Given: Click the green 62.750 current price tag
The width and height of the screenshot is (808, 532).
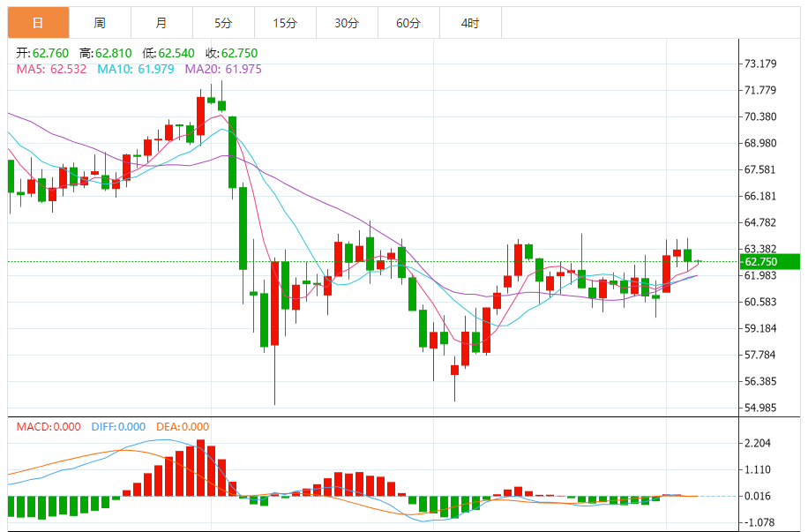Looking at the screenshot, I should [x=770, y=262].
